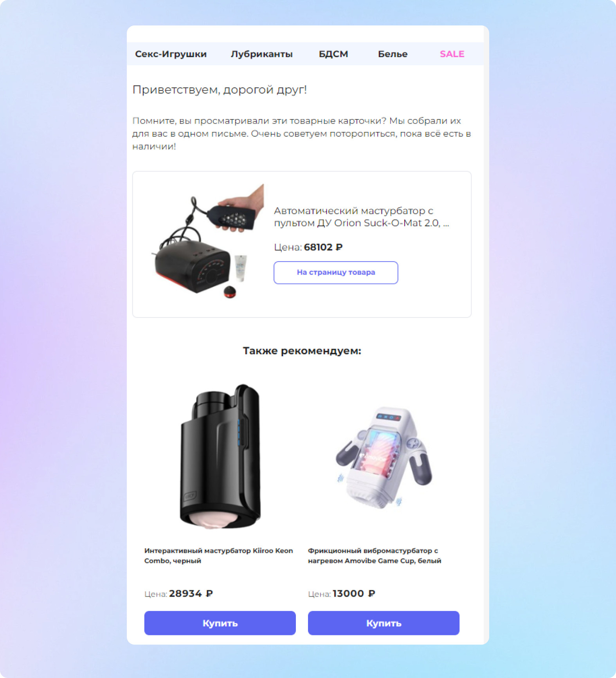Click the 68102 ₽ price text

tap(323, 247)
